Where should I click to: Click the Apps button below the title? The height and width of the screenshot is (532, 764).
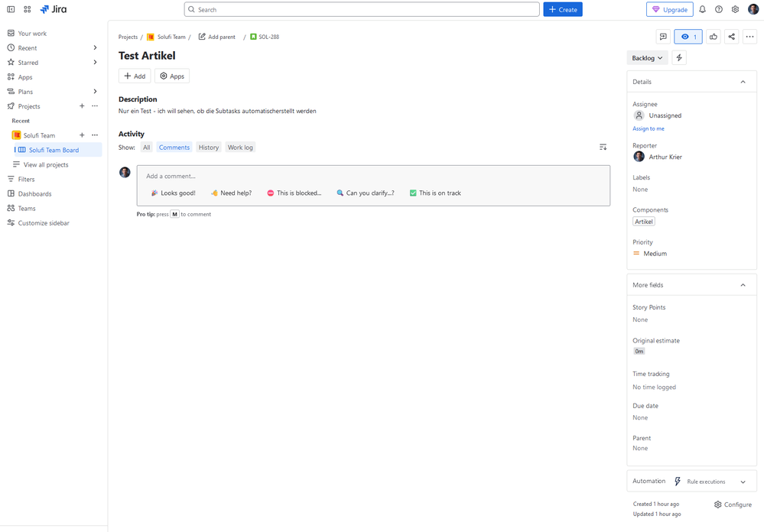[x=172, y=76]
